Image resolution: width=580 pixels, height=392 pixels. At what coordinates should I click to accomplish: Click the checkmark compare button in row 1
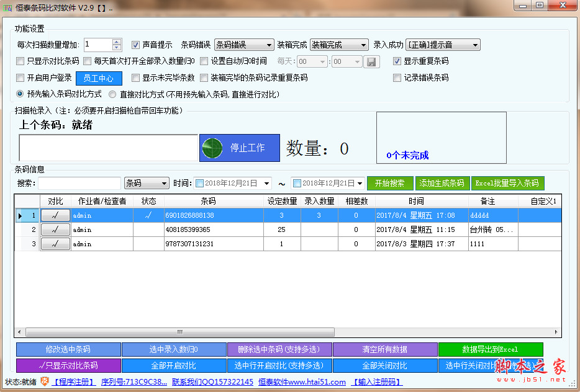[55, 215]
